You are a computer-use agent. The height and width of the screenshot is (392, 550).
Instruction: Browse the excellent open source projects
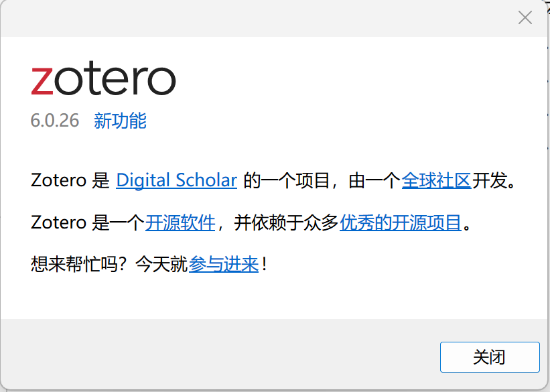400,222
